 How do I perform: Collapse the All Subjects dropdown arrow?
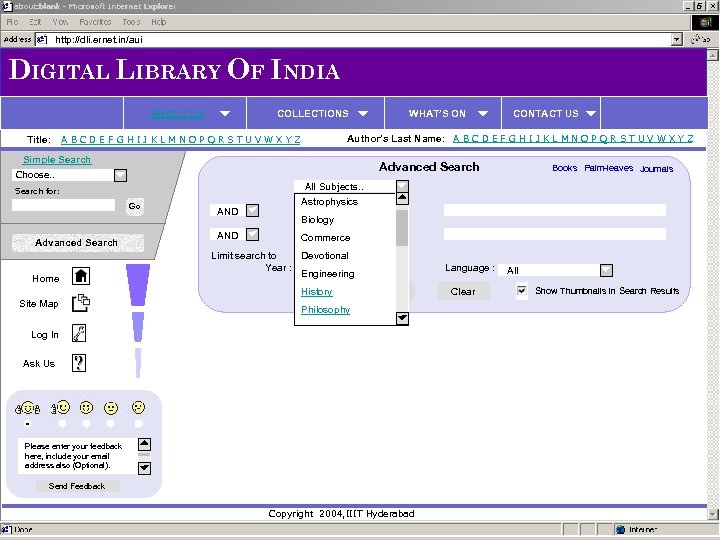click(402, 186)
